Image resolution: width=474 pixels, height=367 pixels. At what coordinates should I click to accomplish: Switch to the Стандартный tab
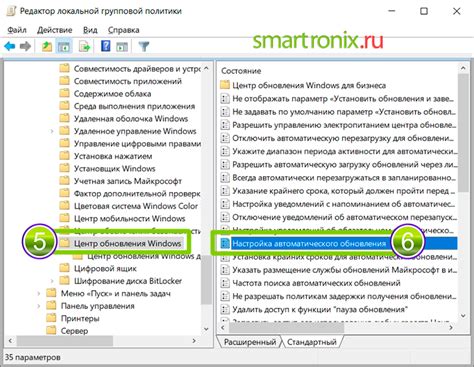click(x=312, y=342)
